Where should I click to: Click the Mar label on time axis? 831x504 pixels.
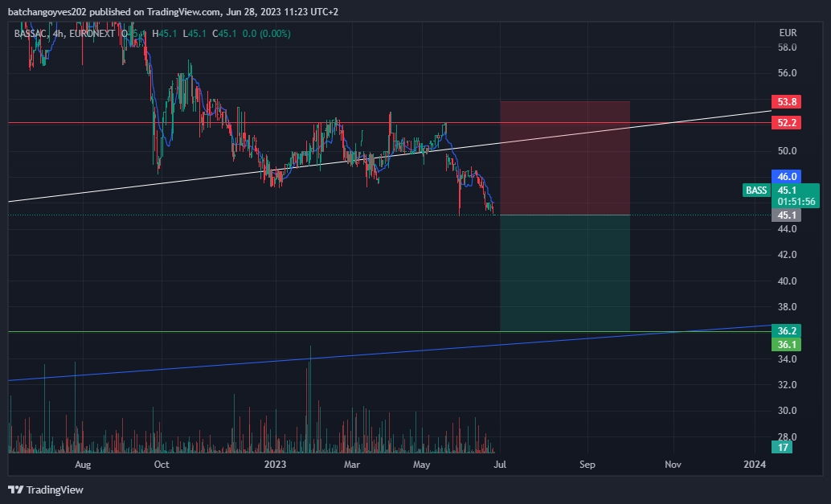click(x=352, y=465)
